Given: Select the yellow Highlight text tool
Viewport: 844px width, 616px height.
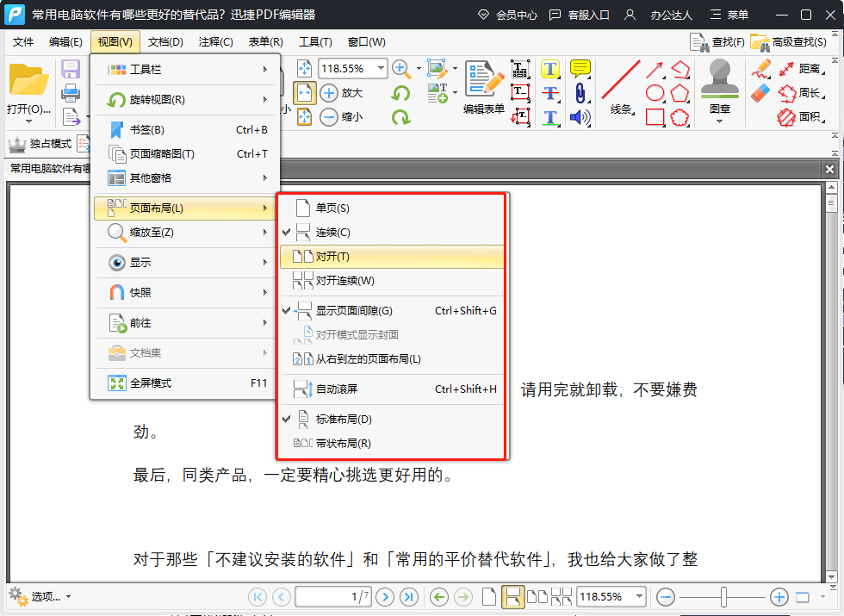Looking at the screenshot, I should click(550, 69).
